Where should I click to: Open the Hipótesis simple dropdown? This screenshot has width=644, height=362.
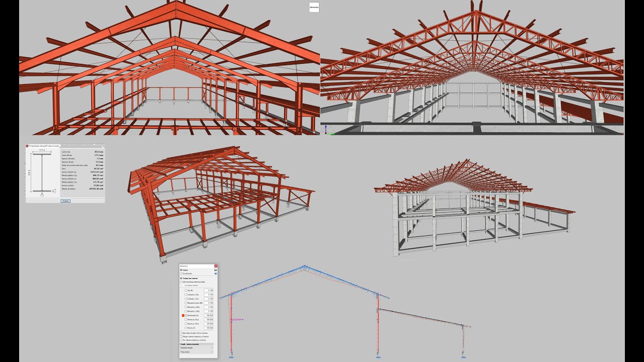(196, 347)
